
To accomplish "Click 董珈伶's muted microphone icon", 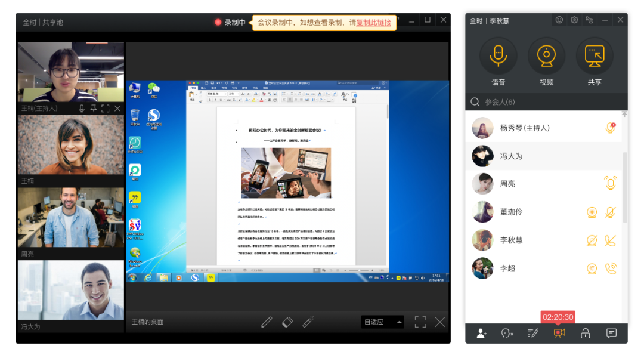I will click(x=611, y=212).
